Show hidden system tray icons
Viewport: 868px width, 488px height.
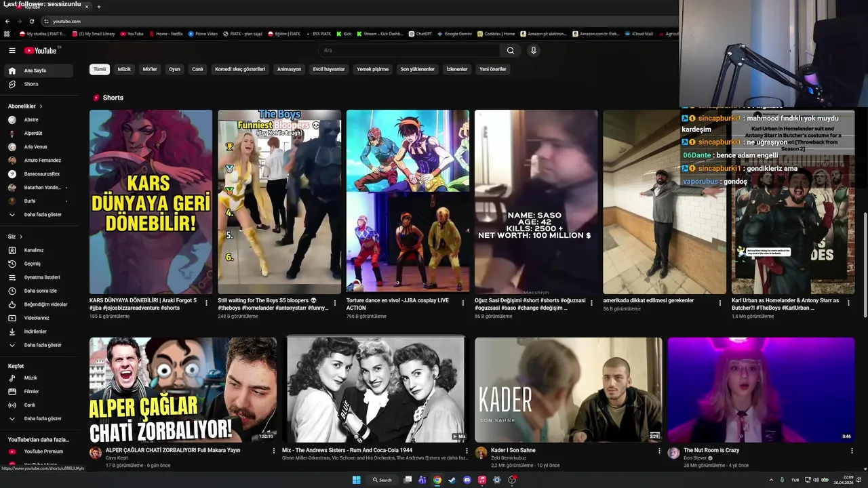coord(771,480)
